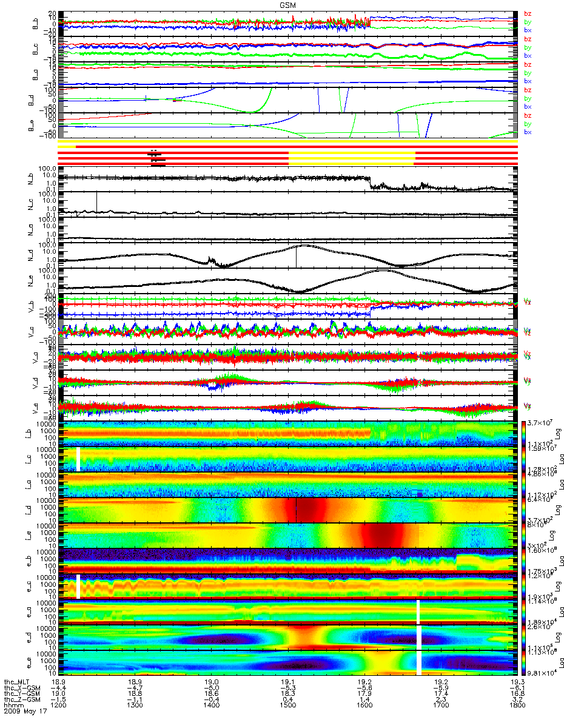Click the -1.5 Z-GSM value

point(58,699)
